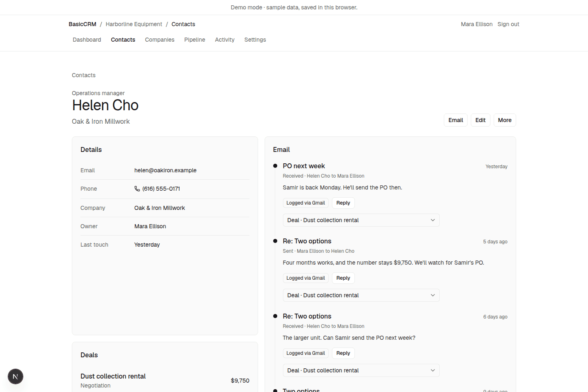Click the $9,750 deal amount

(x=240, y=381)
